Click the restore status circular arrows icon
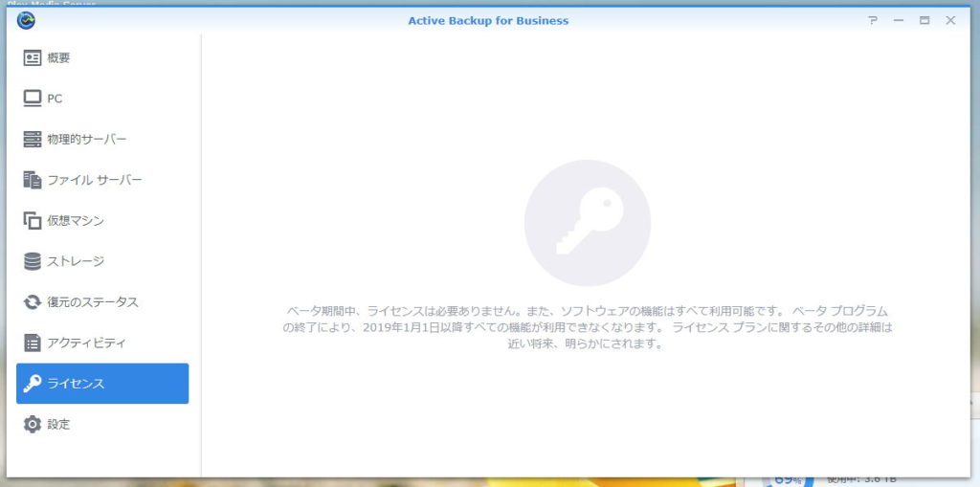 click(x=33, y=302)
